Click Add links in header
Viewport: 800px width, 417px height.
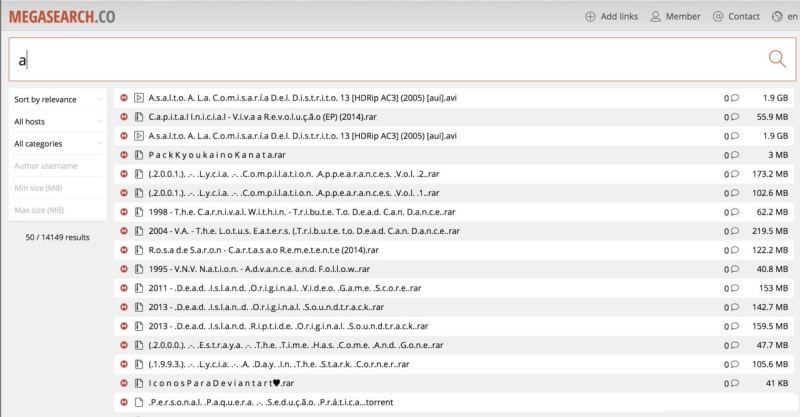coord(611,16)
